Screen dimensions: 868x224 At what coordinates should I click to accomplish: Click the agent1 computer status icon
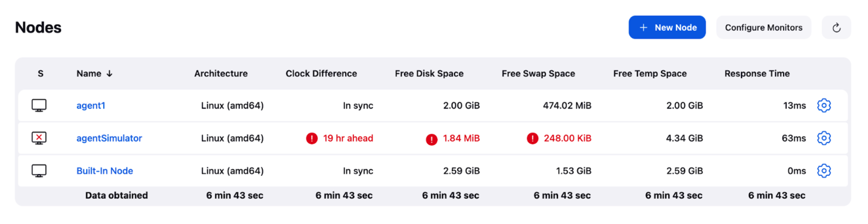(39, 105)
